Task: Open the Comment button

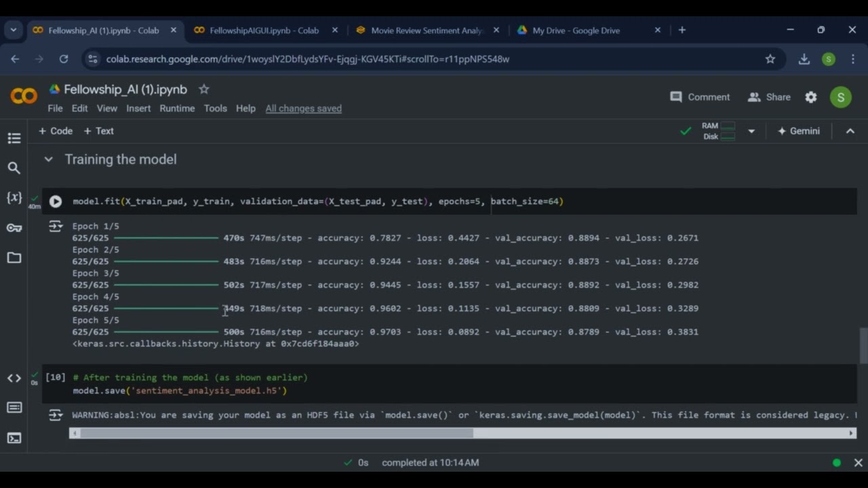Action: 700,97
